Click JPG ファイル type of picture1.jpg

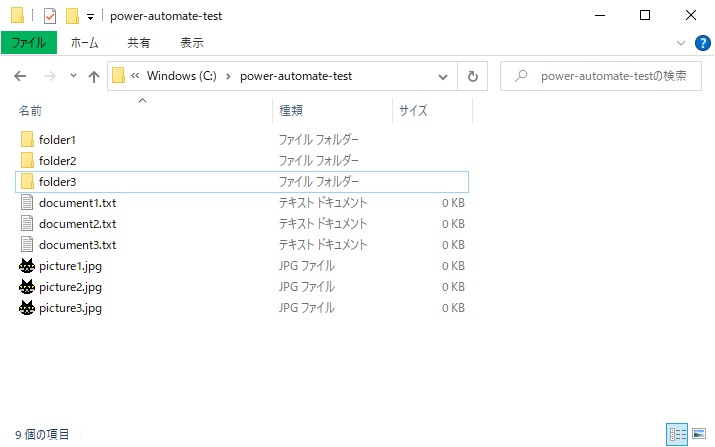point(307,266)
